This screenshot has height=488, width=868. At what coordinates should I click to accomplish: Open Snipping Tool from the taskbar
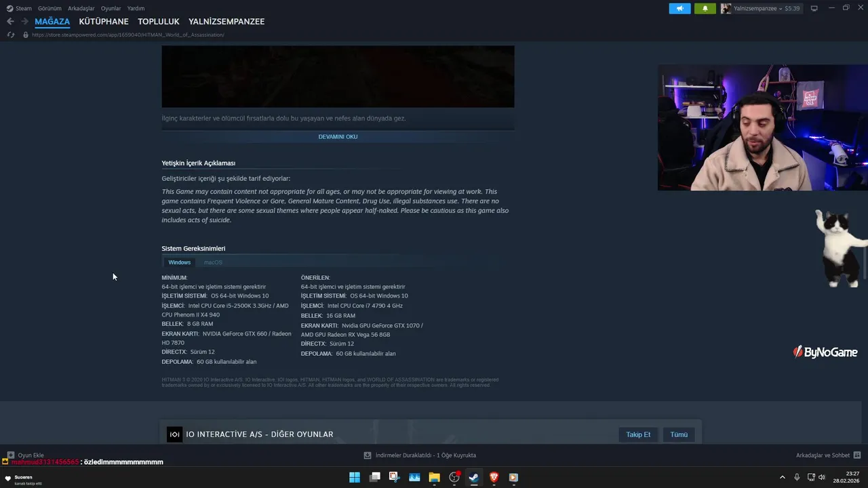pyautogui.click(x=394, y=477)
